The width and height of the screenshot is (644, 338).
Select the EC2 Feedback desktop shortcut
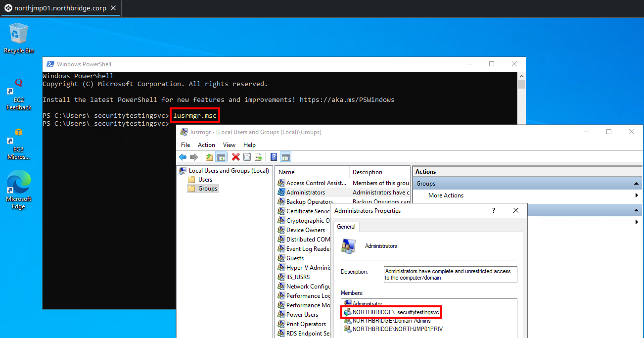coord(19,94)
